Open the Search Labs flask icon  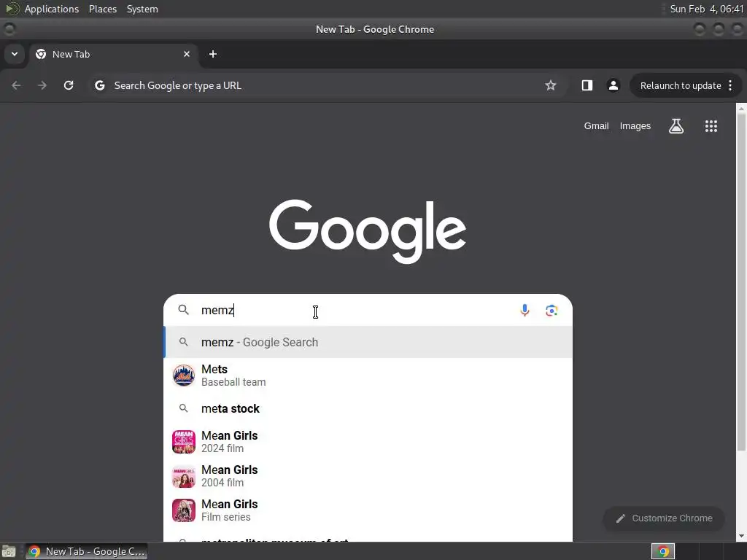676,125
